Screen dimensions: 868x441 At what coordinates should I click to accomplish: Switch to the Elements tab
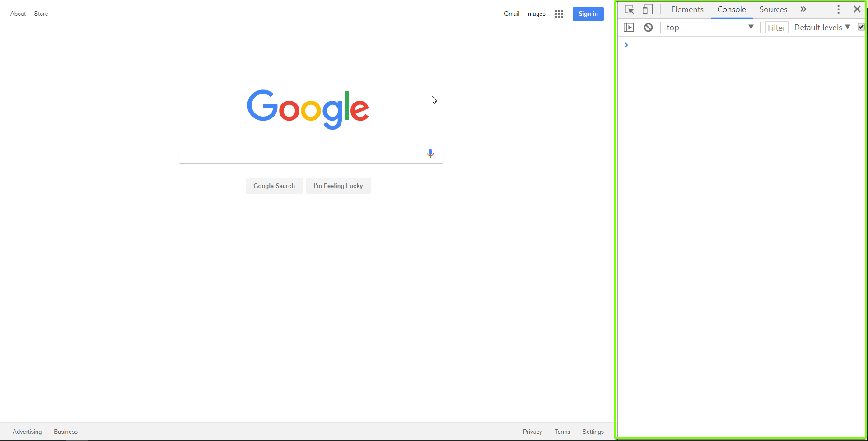click(687, 9)
